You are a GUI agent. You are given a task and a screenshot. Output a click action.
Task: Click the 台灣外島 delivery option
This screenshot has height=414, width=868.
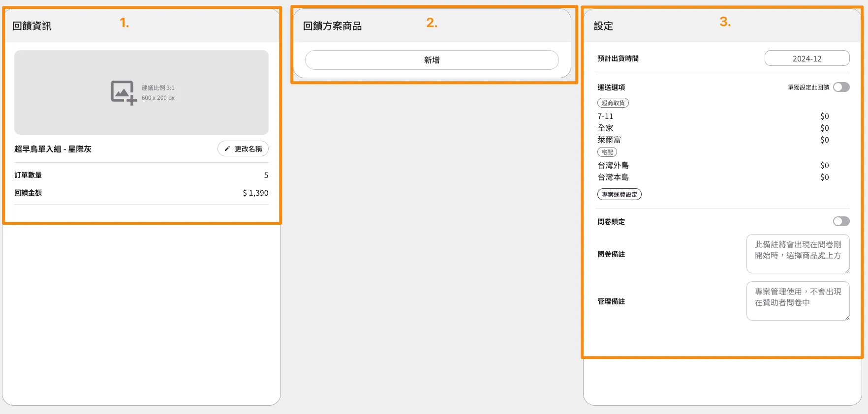613,166
